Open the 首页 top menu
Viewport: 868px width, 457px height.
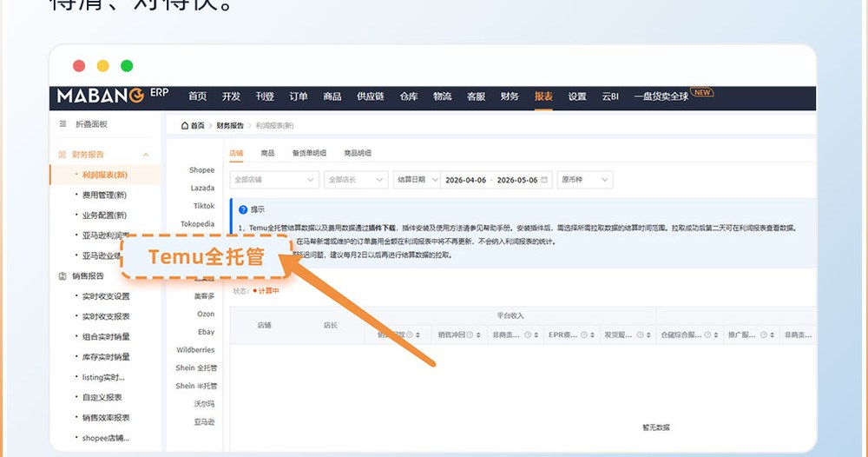click(197, 96)
